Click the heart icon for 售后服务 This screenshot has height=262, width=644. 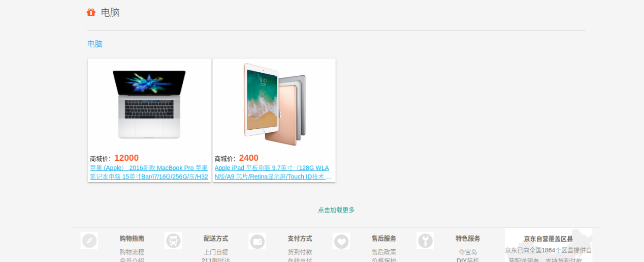(x=341, y=241)
